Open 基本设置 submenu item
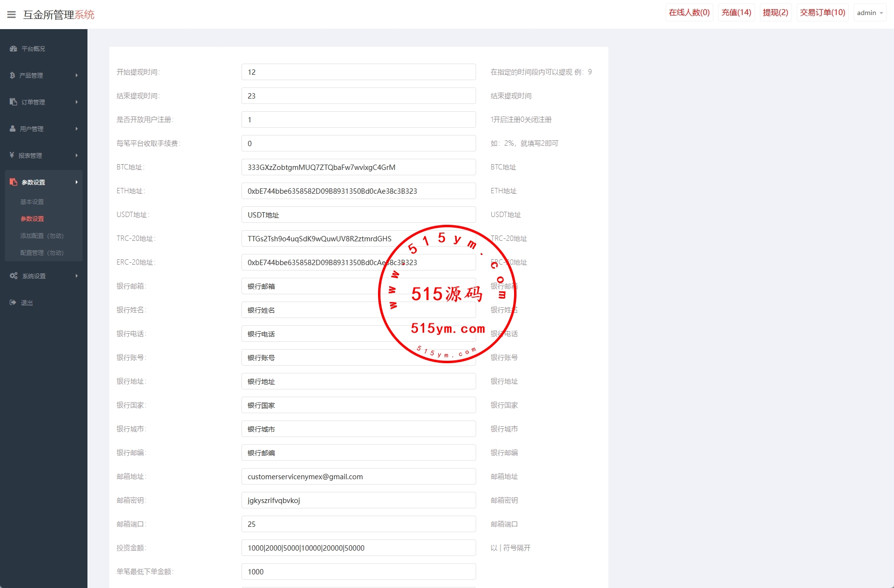 32,202
